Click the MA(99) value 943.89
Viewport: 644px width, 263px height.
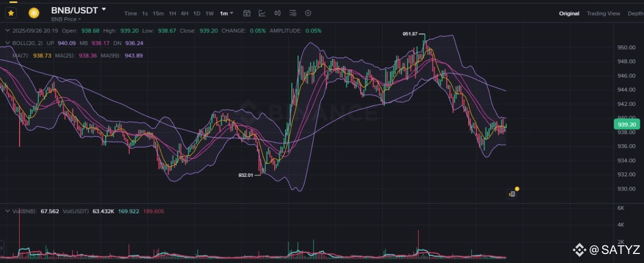(x=133, y=55)
